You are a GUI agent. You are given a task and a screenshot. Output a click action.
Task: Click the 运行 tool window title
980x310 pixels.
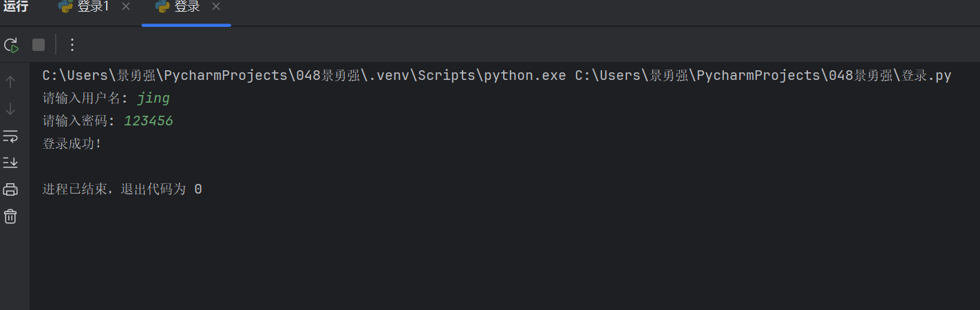16,7
